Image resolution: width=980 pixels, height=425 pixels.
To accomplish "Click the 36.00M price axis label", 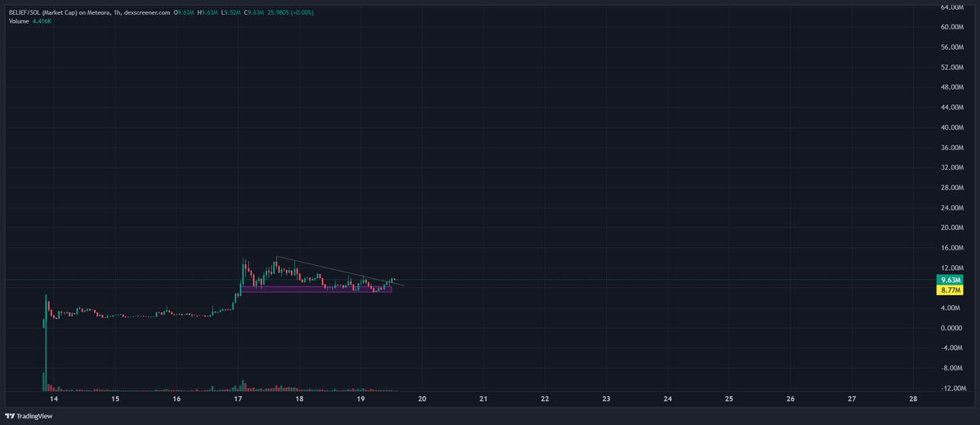I will 952,148.
